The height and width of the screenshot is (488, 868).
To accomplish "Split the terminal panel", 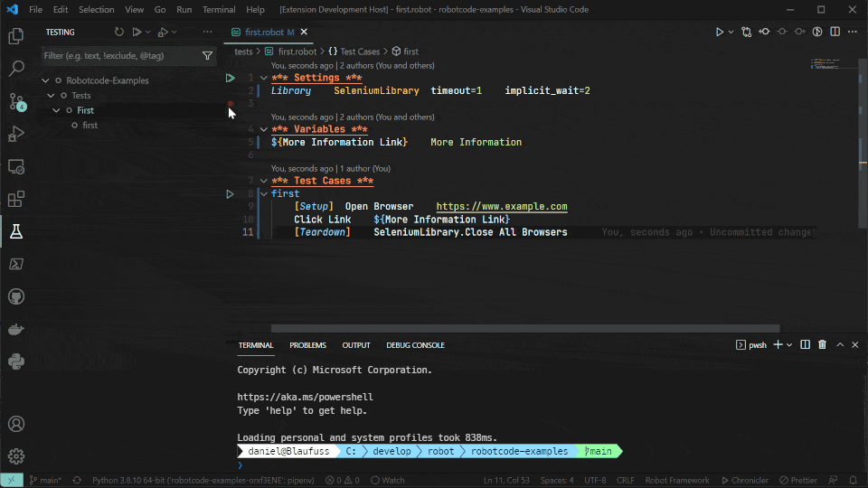I will tap(805, 344).
